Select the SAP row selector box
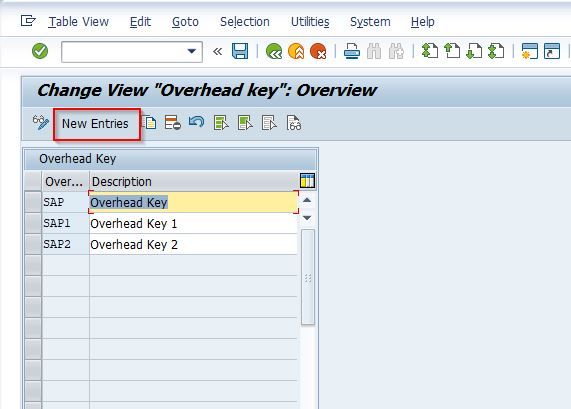This screenshot has height=409, width=571. pyautogui.click(x=33, y=202)
